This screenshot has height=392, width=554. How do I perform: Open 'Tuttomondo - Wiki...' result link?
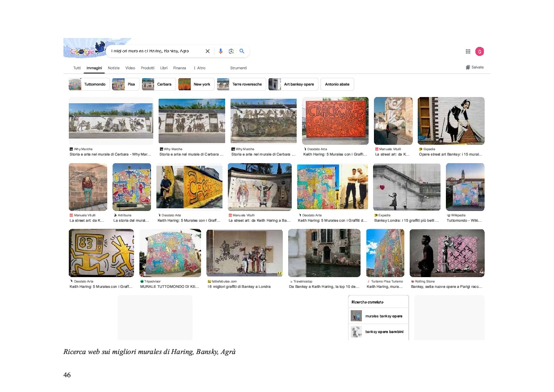click(464, 220)
